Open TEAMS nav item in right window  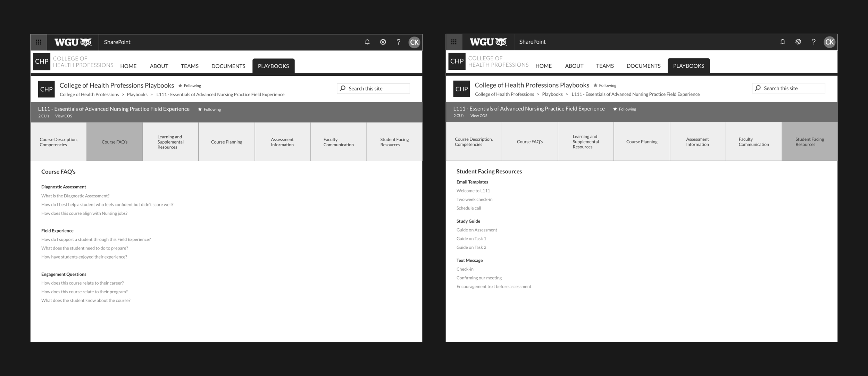[604, 66]
